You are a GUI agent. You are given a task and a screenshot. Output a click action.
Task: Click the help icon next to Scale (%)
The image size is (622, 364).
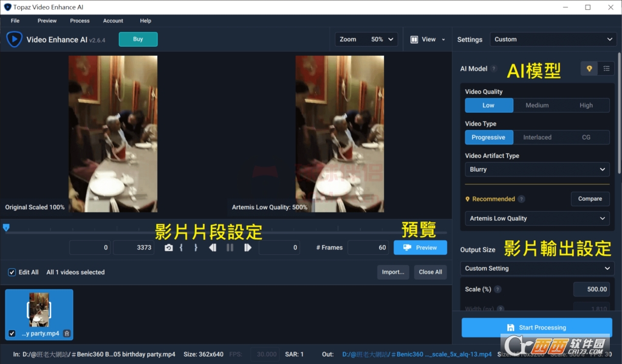click(497, 289)
